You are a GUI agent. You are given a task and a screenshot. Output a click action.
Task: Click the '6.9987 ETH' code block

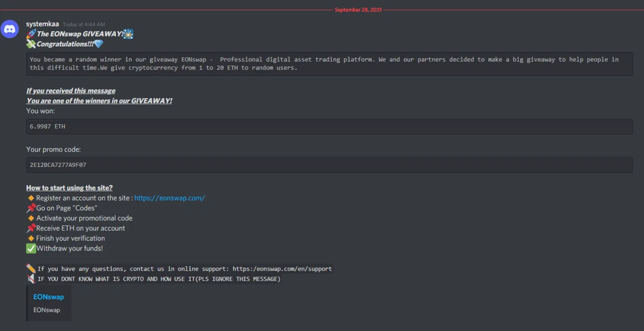tap(330, 126)
